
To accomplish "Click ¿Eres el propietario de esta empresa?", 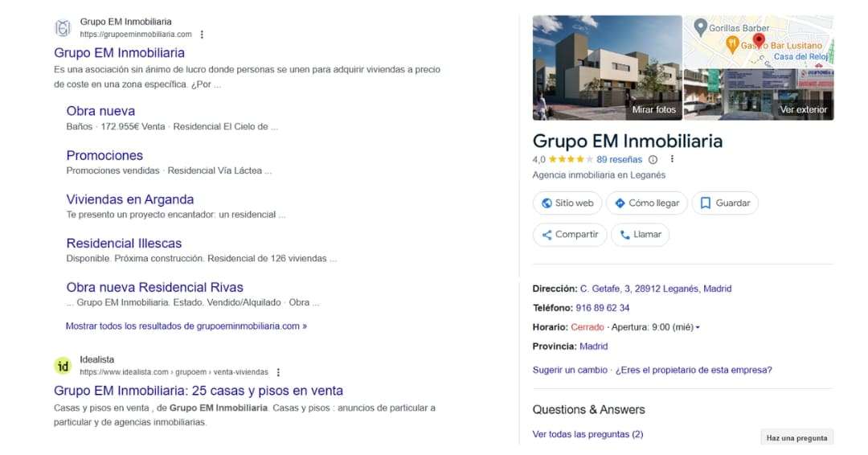I will (694, 370).
